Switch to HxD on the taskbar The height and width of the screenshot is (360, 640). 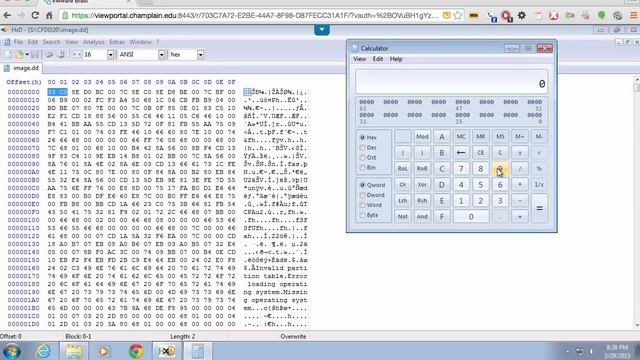point(167,351)
